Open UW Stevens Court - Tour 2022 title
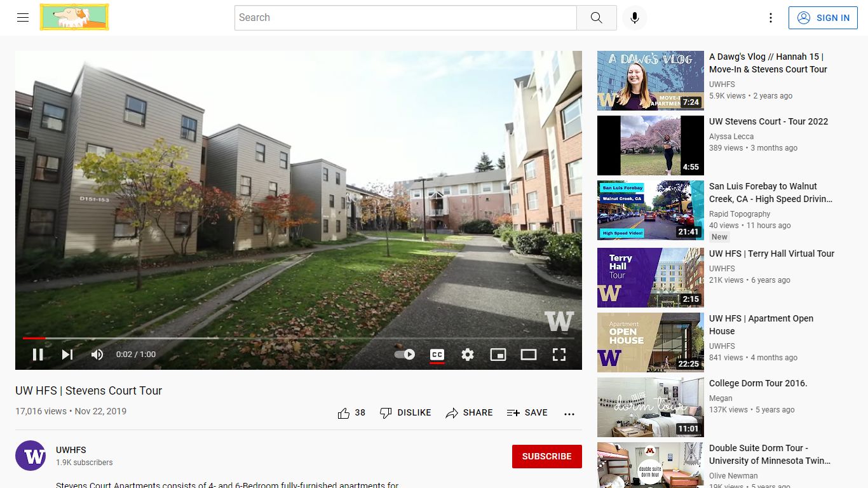This screenshot has width=868, height=488. point(769,121)
